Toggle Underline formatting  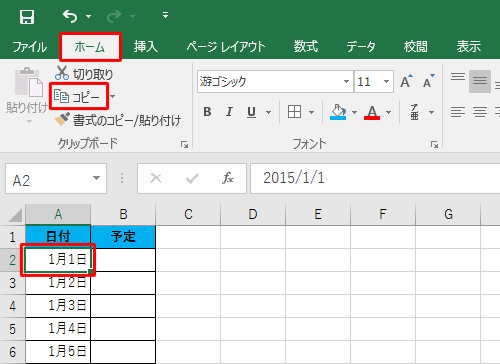(252, 112)
